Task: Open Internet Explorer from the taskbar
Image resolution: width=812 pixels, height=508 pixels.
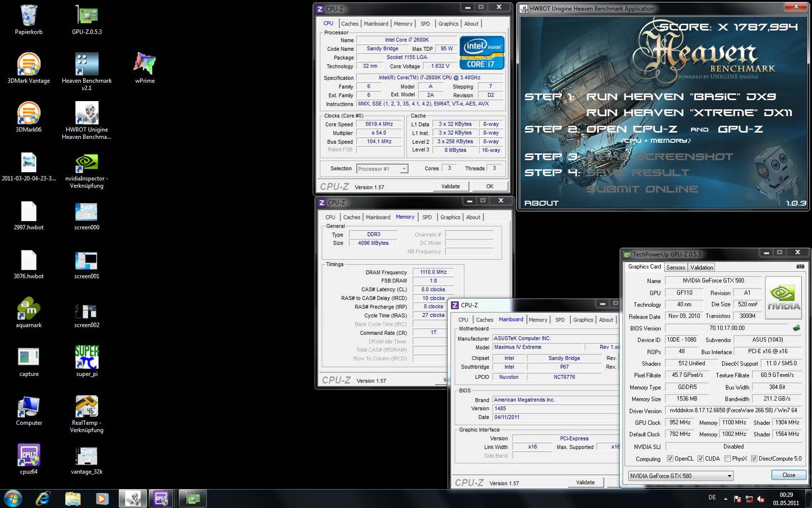Action: click(43, 498)
